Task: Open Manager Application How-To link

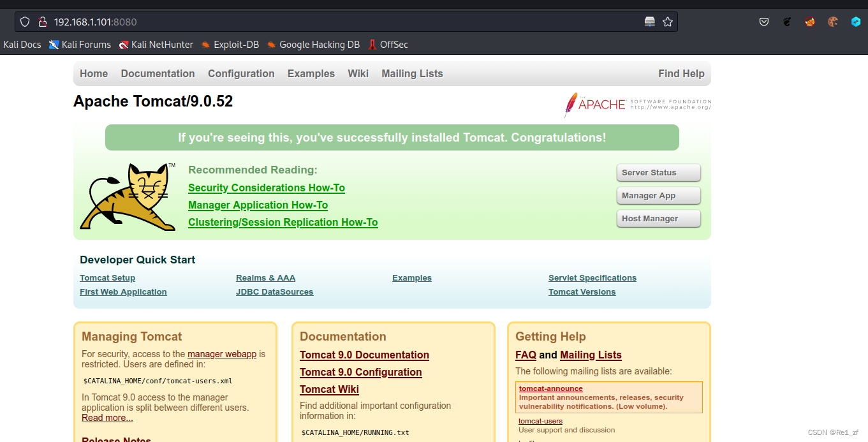Action: coord(258,205)
